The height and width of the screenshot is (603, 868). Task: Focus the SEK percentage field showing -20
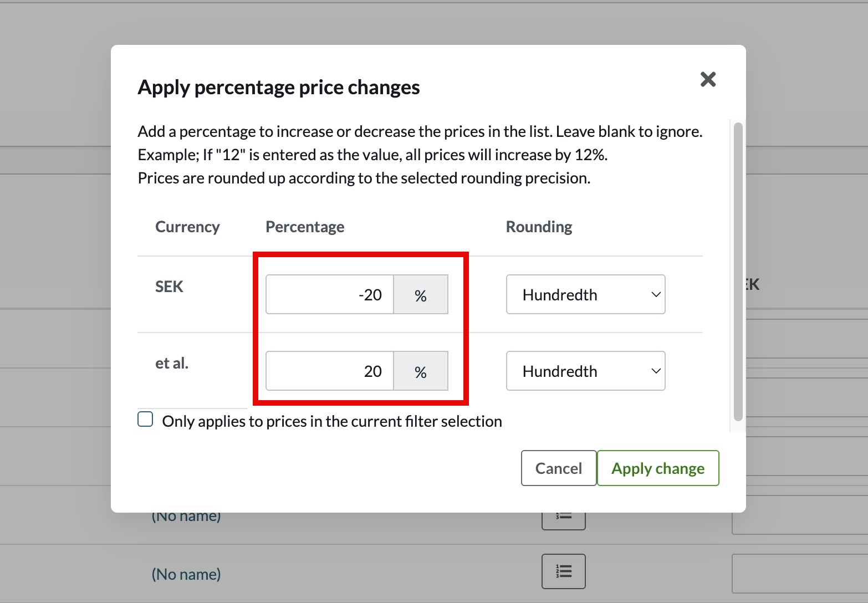pos(330,295)
